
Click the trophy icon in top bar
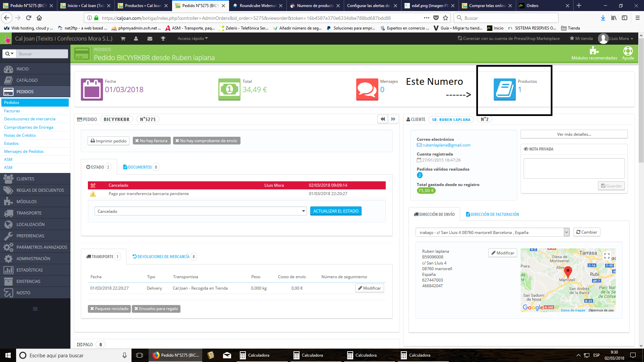163,39
